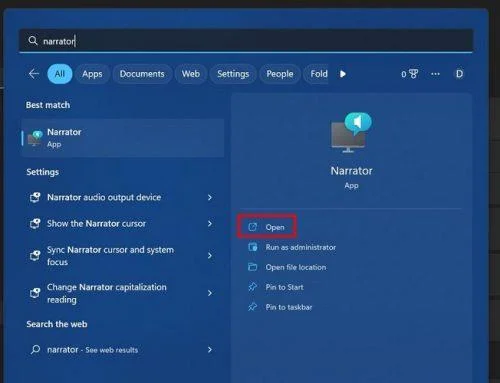
Task: Click the large Narrator app icon
Action: coord(351,132)
